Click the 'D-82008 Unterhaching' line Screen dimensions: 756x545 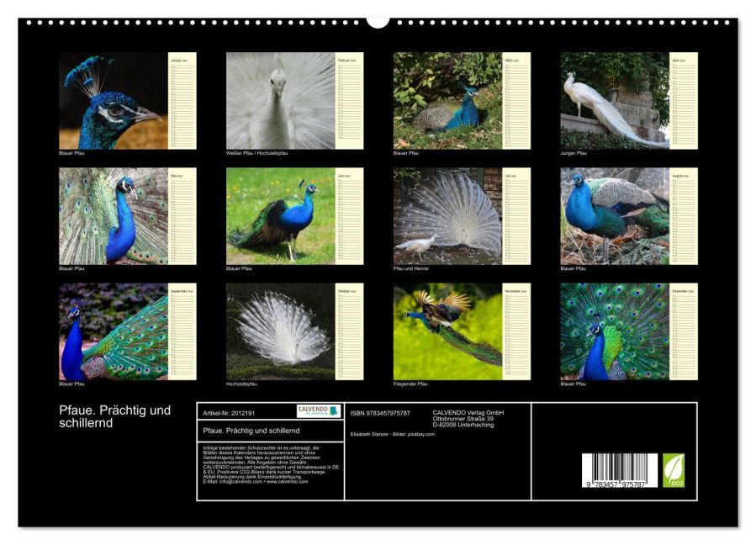(x=463, y=425)
